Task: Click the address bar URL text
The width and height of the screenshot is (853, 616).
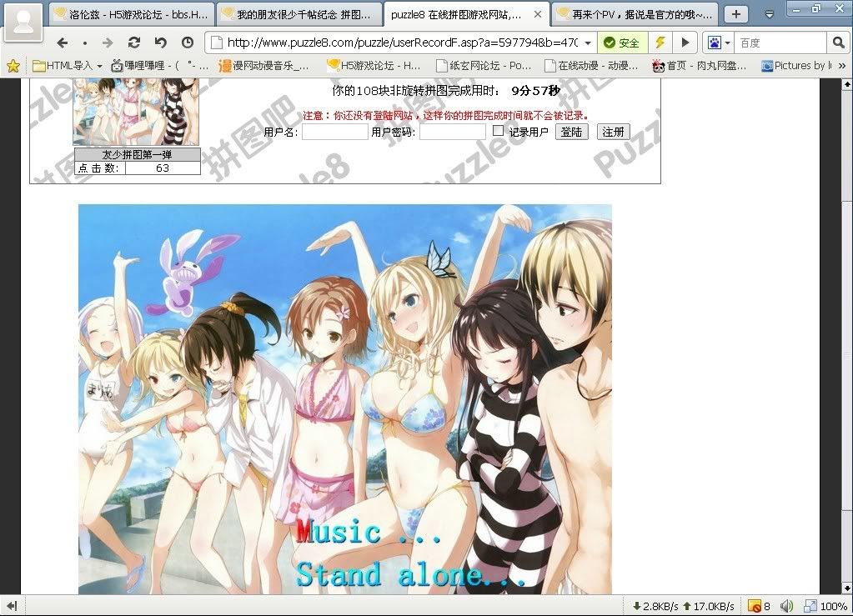Action: click(402, 43)
